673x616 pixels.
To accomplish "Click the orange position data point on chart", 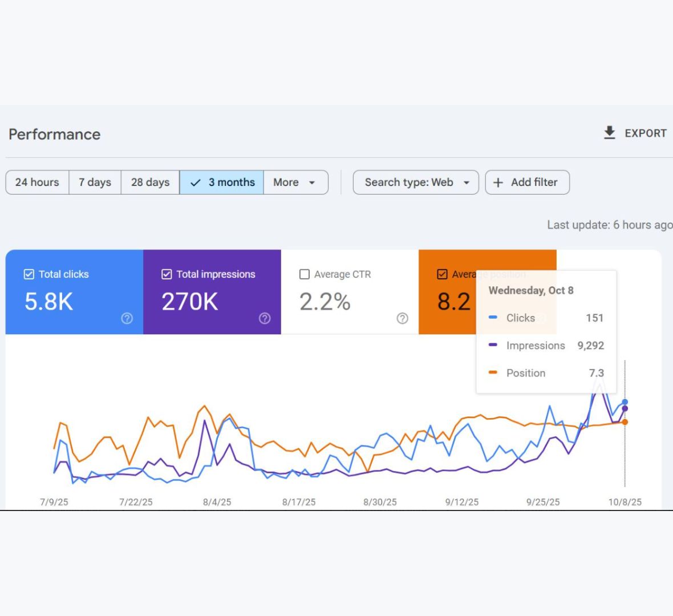I will tap(625, 422).
